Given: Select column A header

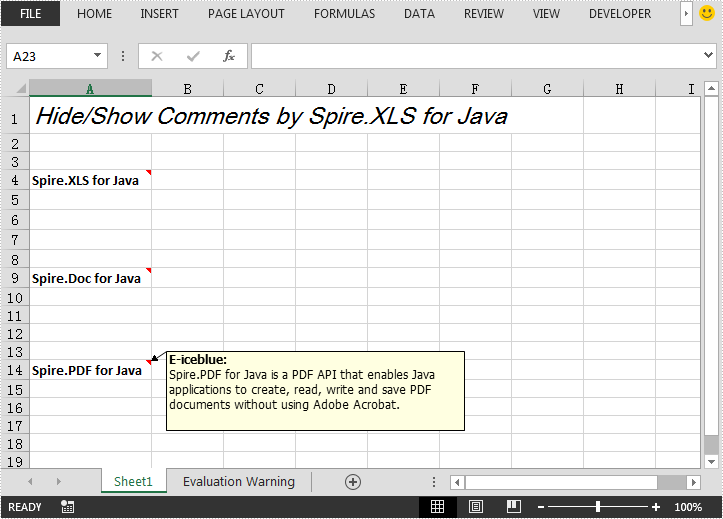Looking at the screenshot, I should [90, 88].
